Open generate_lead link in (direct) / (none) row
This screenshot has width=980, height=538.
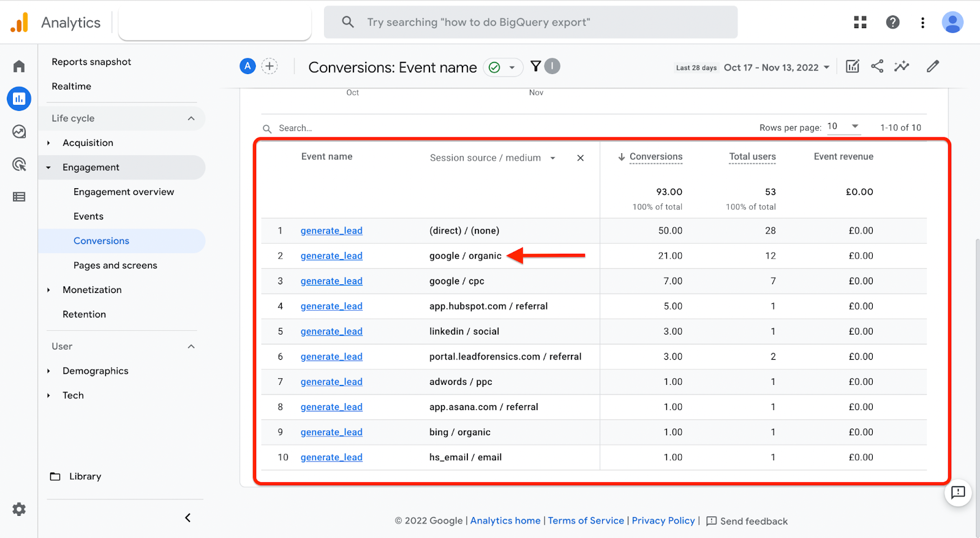coord(331,230)
